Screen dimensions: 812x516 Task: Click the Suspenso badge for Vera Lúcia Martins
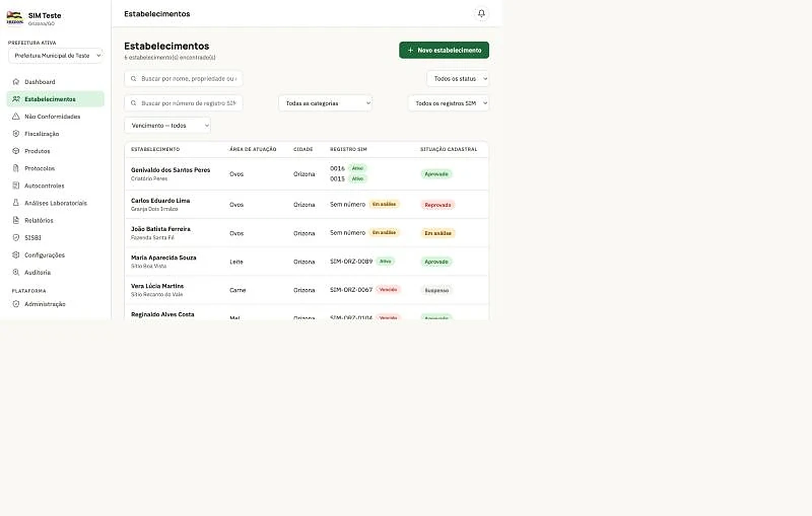click(436, 290)
